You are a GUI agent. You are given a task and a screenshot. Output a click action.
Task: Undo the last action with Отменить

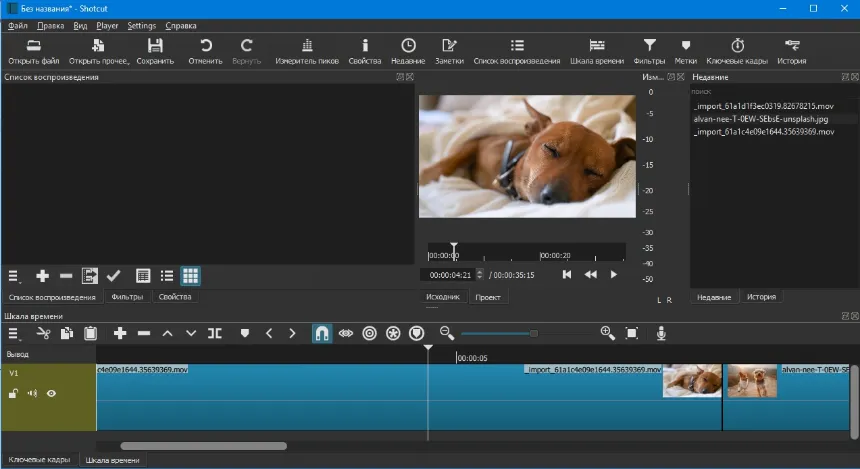click(x=206, y=52)
